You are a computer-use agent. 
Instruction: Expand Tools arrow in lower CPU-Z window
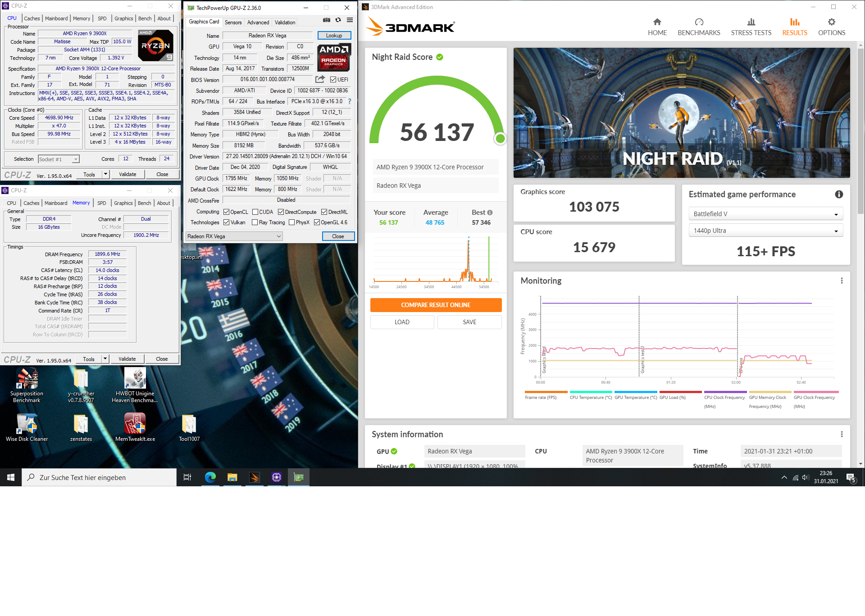coord(105,359)
